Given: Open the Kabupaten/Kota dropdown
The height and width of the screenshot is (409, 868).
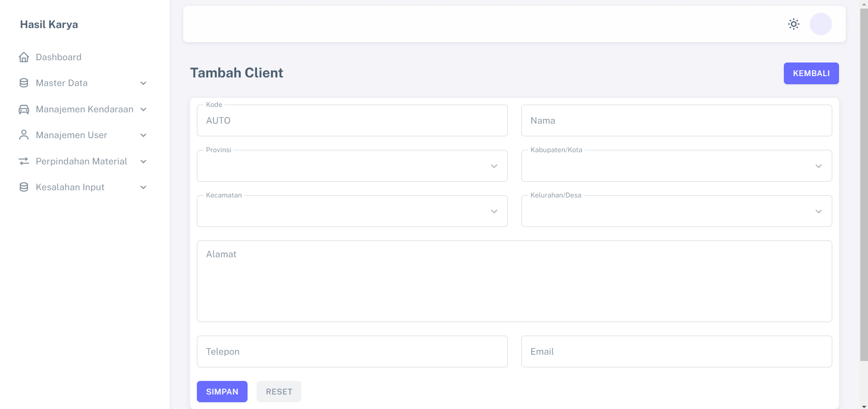Looking at the screenshot, I should click(676, 166).
